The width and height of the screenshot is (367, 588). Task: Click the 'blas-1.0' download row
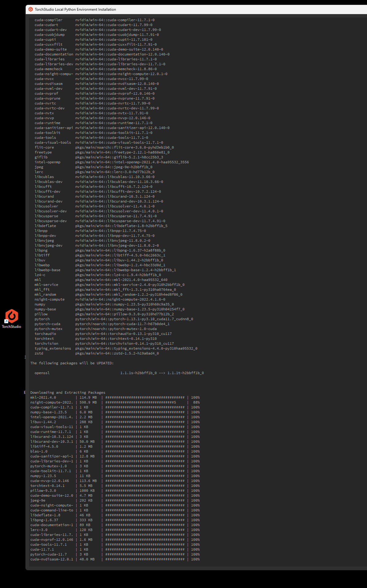click(x=115, y=451)
